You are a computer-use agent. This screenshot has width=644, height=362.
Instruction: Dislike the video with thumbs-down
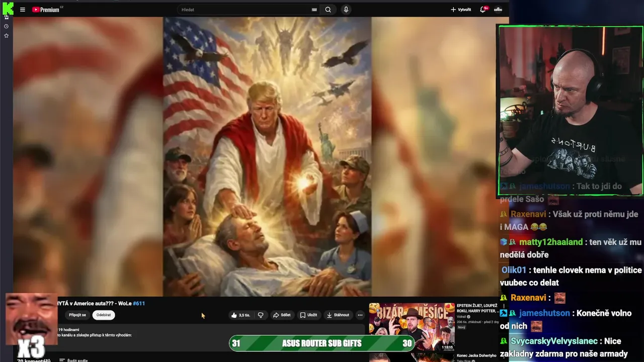[261, 315]
